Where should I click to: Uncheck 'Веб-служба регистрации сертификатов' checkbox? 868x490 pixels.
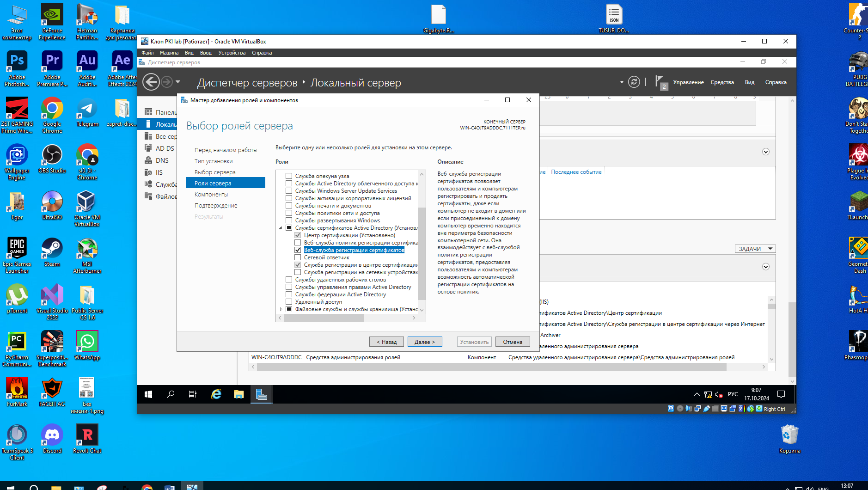coord(298,250)
